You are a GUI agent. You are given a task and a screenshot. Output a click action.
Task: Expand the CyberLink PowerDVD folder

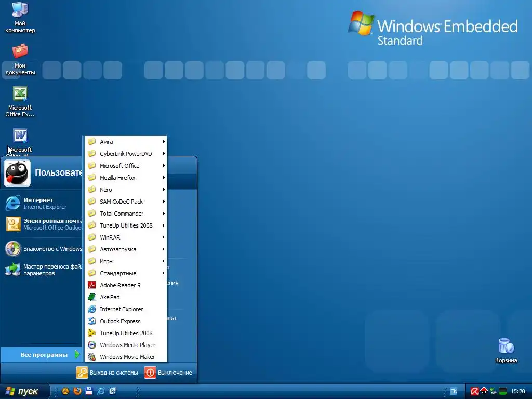pos(126,154)
